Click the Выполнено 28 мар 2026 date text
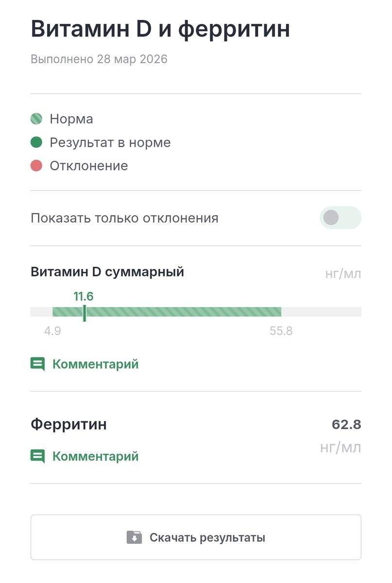The height and width of the screenshot is (583, 392). (x=99, y=59)
